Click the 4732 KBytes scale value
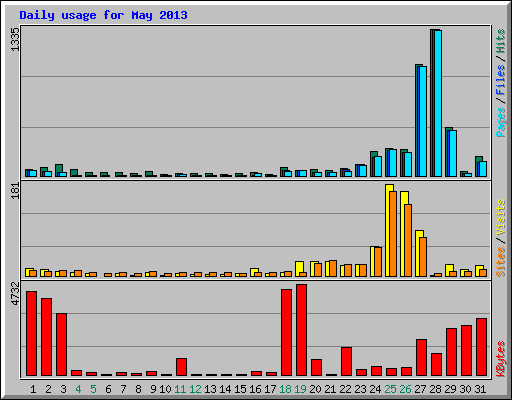512x400 pixels. tap(15, 294)
